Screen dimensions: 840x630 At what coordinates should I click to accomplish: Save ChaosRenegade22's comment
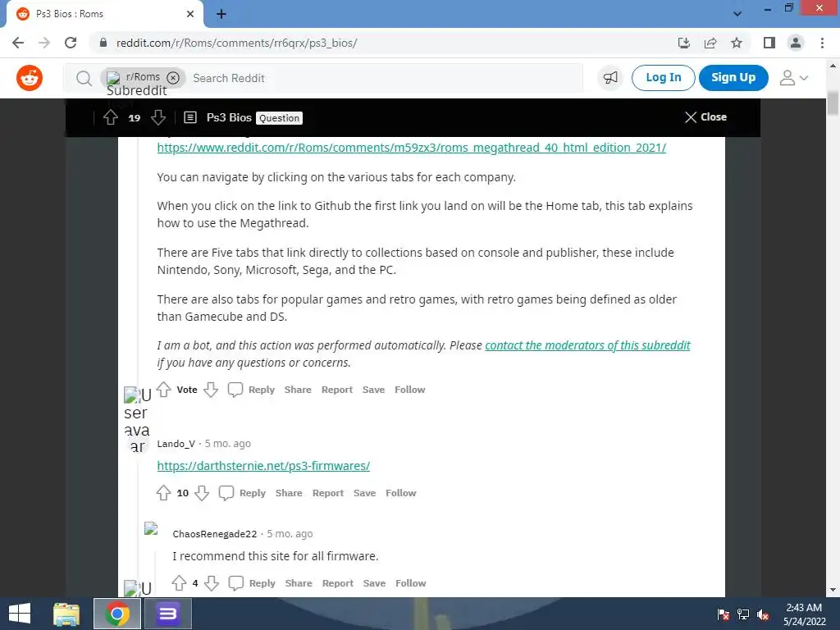(374, 583)
